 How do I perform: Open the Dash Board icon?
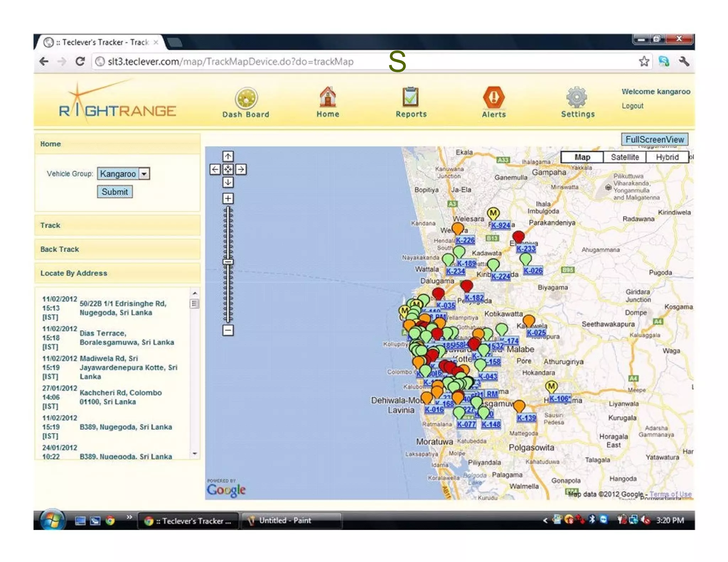[x=246, y=98]
